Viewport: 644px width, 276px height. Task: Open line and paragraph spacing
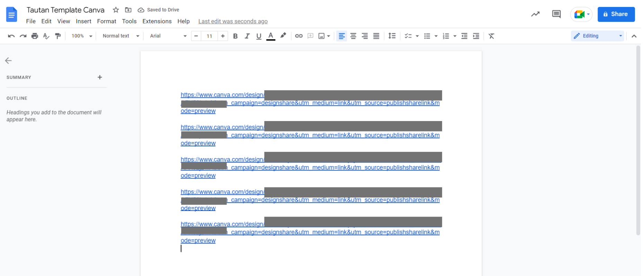coord(392,36)
